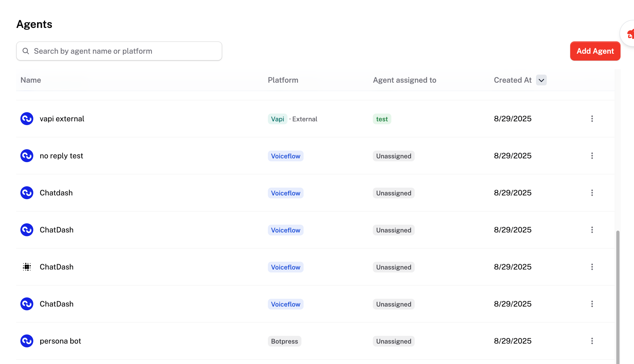Click the search magnifier icon
This screenshot has height=364, width=634.
tap(26, 51)
